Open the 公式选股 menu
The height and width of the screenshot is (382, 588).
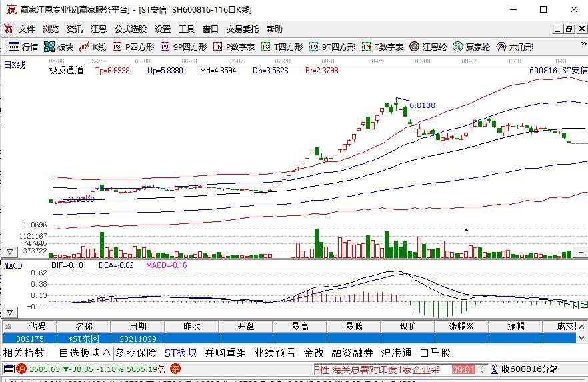point(131,29)
